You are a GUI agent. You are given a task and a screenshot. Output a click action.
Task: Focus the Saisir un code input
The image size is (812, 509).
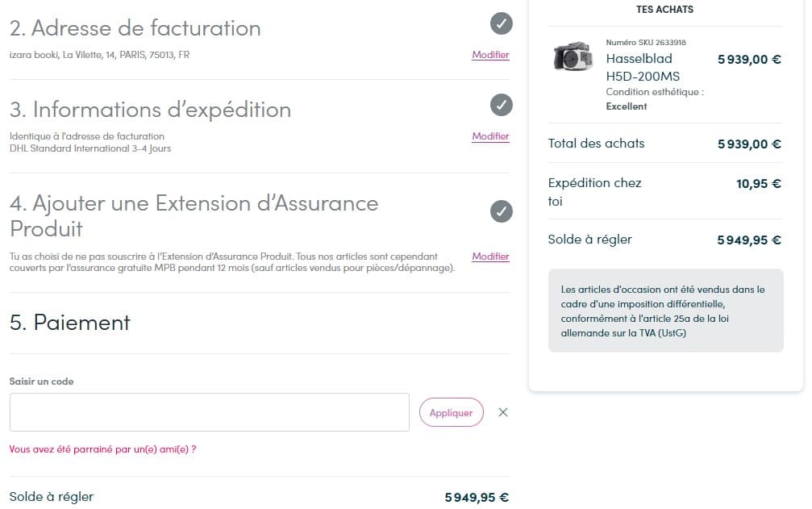tap(210, 412)
